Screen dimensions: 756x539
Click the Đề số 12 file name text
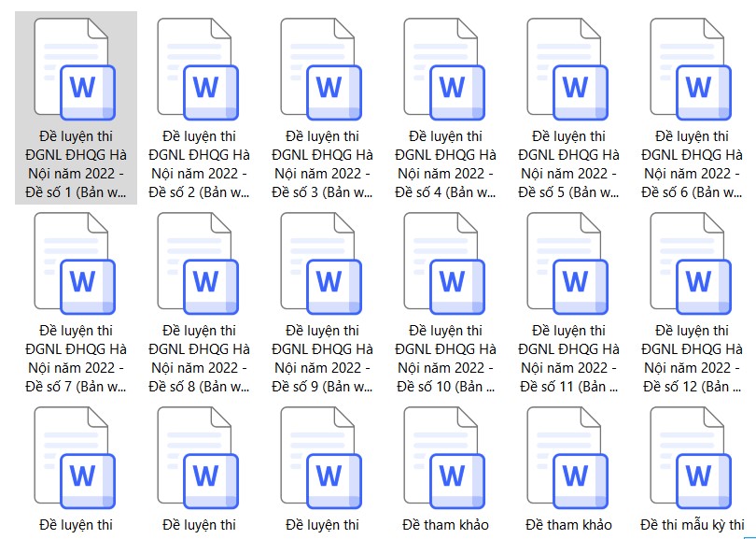(692, 359)
